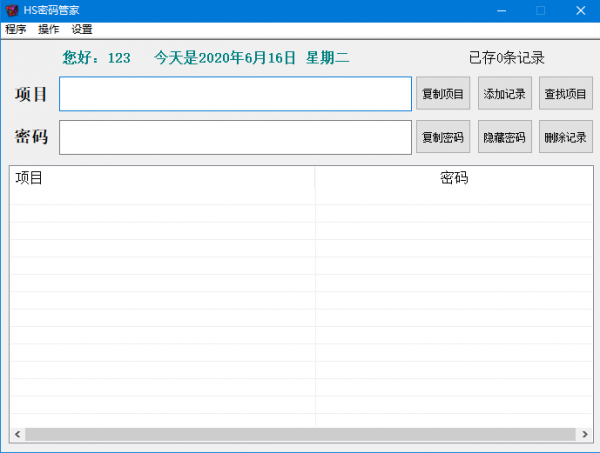Click the 已存0条记录 record count text

click(x=507, y=58)
